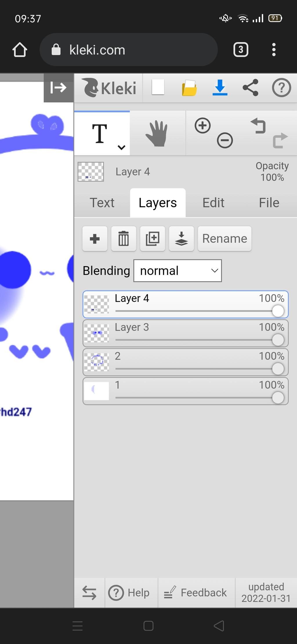This screenshot has width=297, height=644.
Task: Merge layer down icon
Action: click(x=181, y=239)
